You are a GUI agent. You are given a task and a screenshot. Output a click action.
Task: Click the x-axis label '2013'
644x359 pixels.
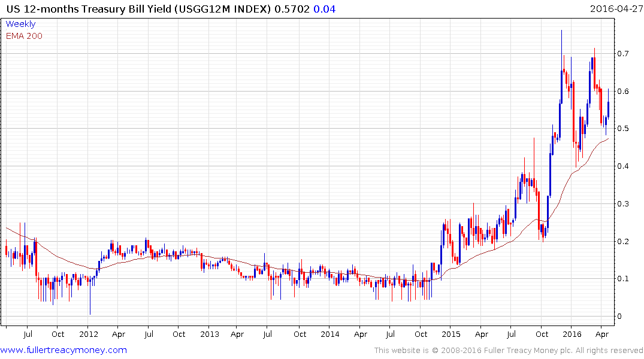point(210,334)
